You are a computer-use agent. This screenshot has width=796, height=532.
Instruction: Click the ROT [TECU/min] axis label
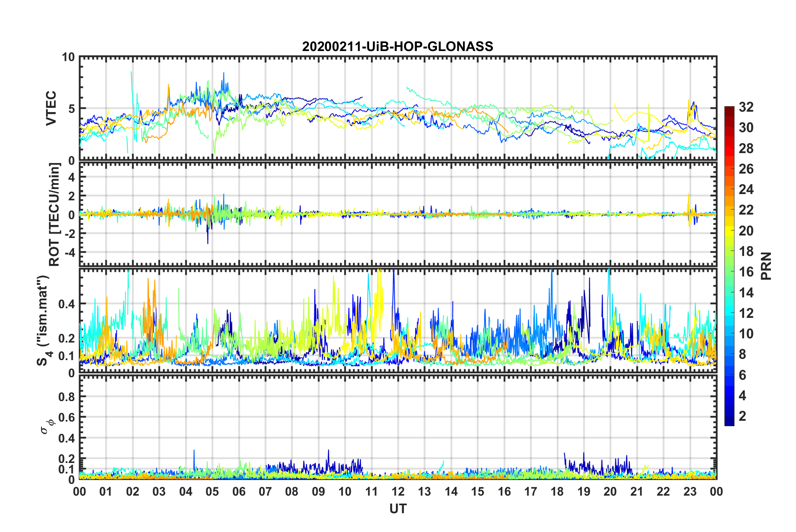[54, 215]
